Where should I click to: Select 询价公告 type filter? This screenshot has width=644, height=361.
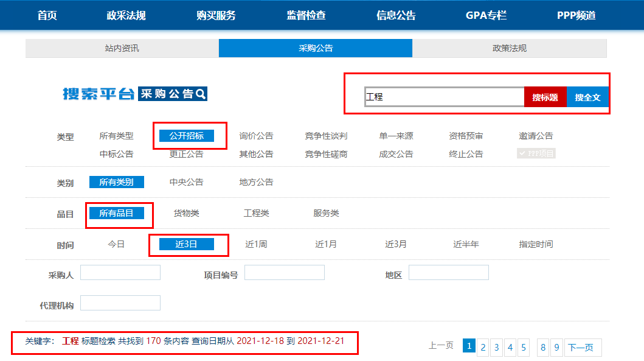click(x=256, y=136)
